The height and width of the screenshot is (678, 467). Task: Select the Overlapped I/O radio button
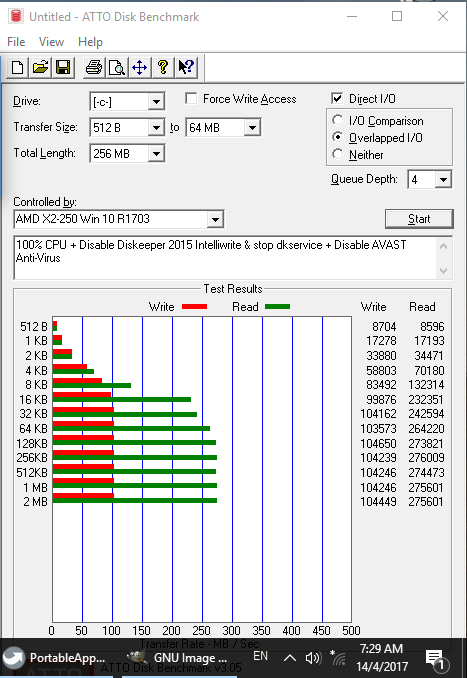point(337,138)
